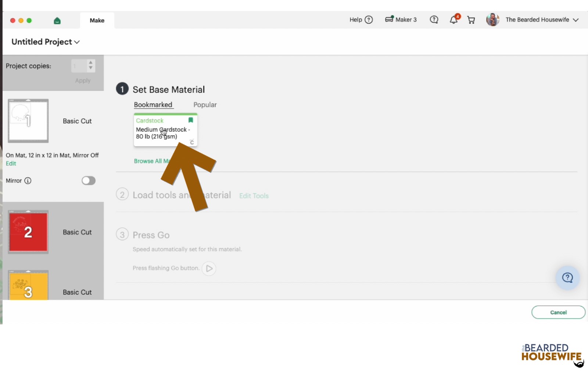Click the Edit Tools link
The height and width of the screenshot is (374, 588).
(254, 196)
